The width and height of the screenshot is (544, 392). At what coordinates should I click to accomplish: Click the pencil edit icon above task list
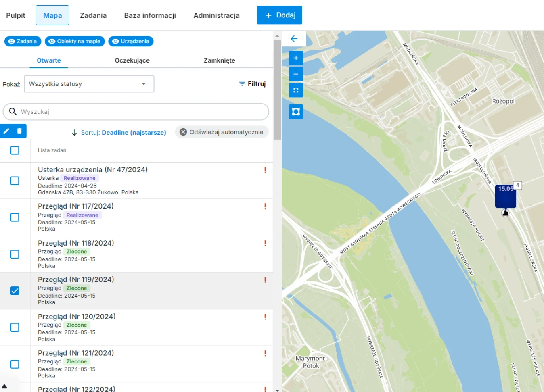pos(6,131)
